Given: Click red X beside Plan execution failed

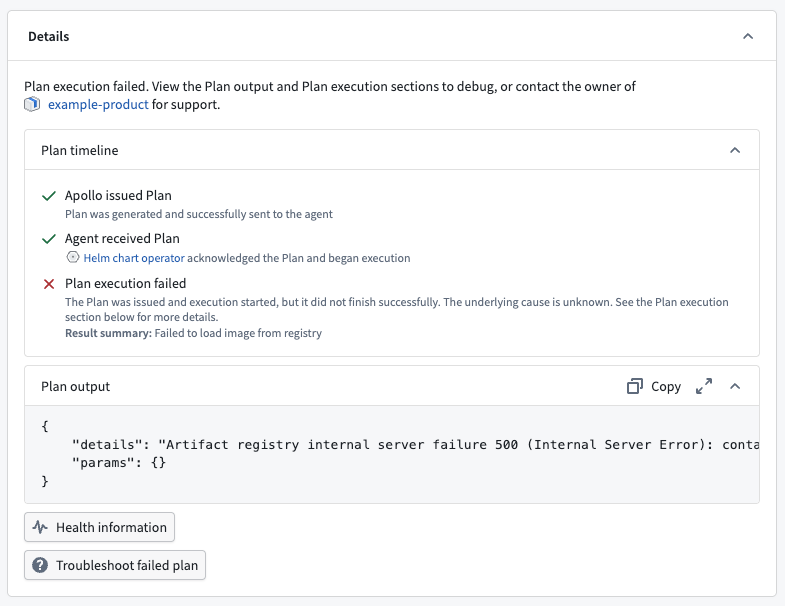Looking at the screenshot, I should click(x=49, y=284).
